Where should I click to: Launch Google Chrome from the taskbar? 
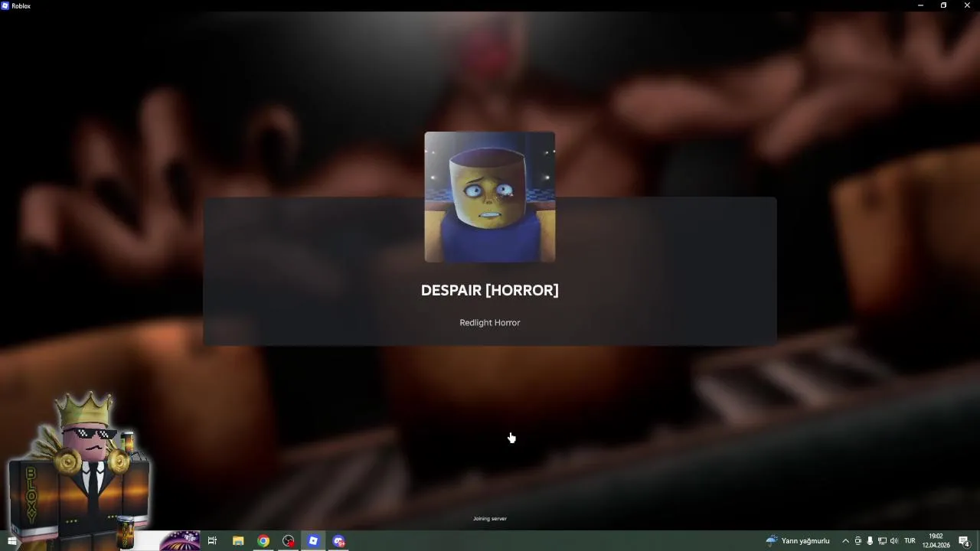coord(263,541)
